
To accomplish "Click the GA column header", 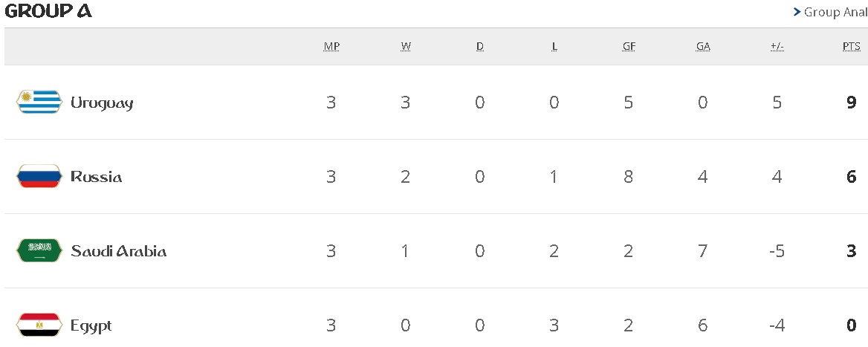I will coord(703,47).
